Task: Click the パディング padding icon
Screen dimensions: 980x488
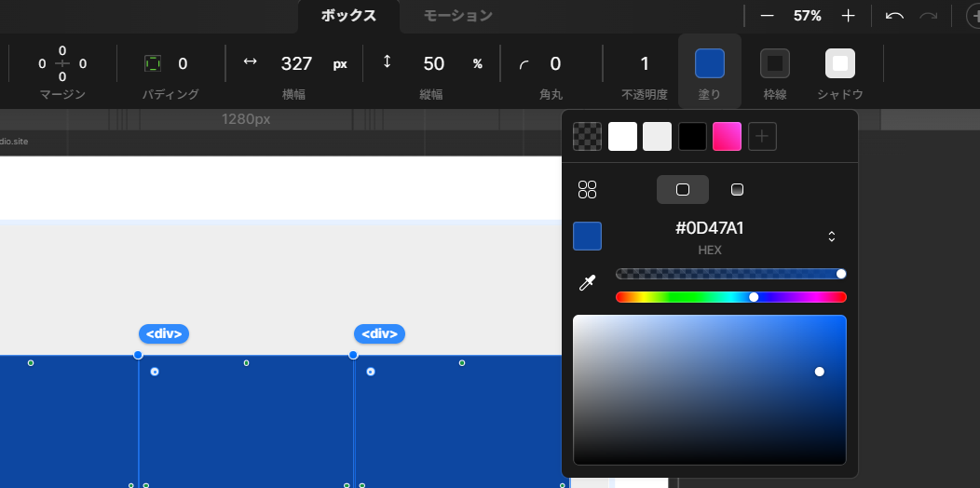Action: [153, 63]
